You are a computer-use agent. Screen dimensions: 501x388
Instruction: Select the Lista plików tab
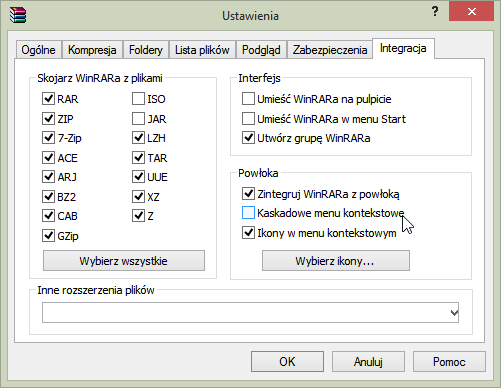(x=202, y=50)
